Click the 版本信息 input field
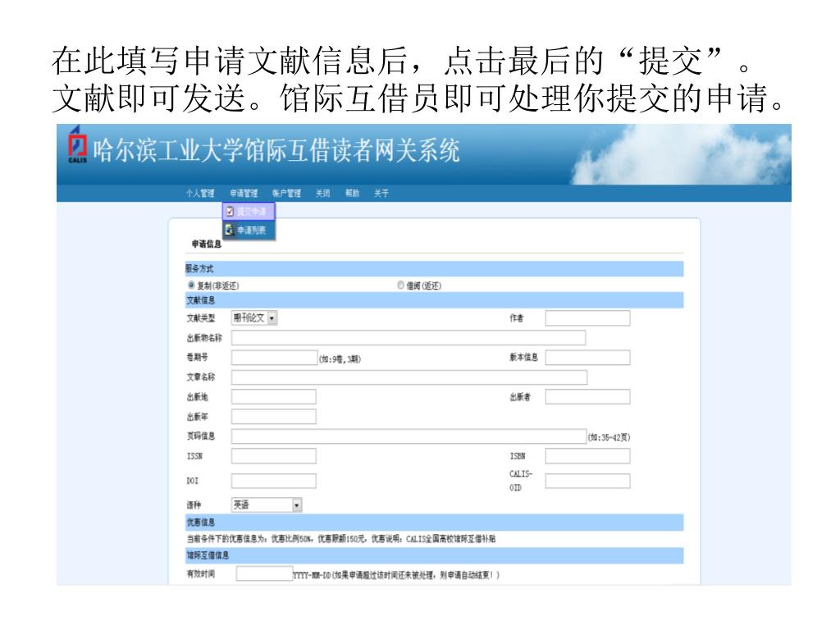The height and width of the screenshot is (630, 840). [587, 358]
